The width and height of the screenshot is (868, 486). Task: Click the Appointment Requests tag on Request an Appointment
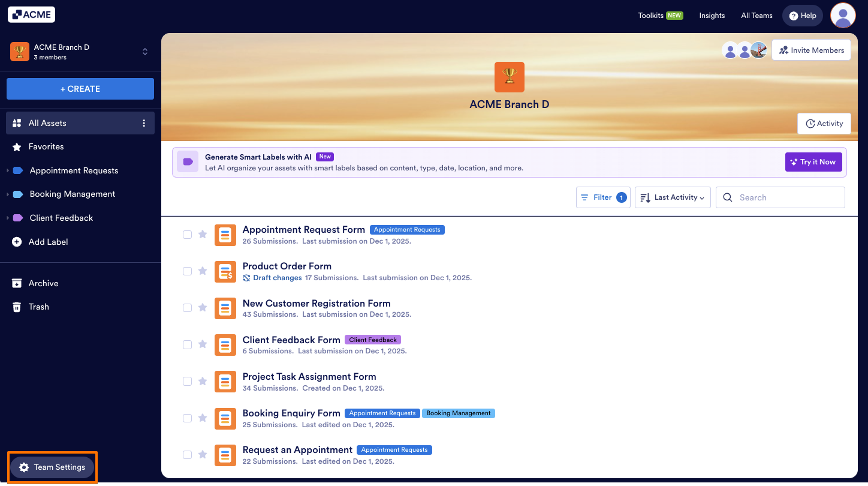click(394, 450)
